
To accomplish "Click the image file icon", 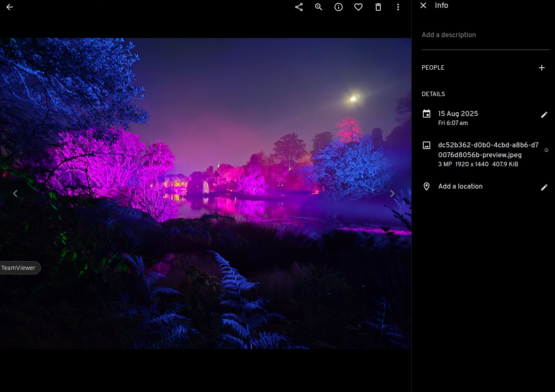I will 427,145.
